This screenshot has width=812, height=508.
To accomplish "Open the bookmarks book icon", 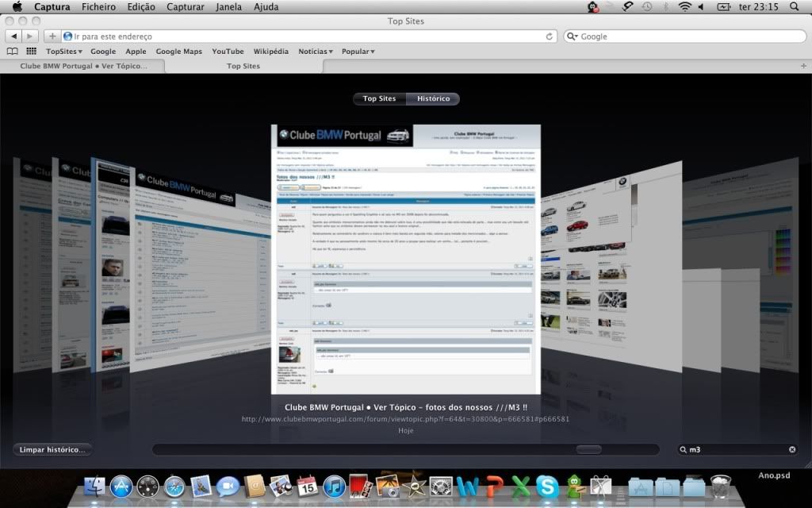I will click(13, 52).
